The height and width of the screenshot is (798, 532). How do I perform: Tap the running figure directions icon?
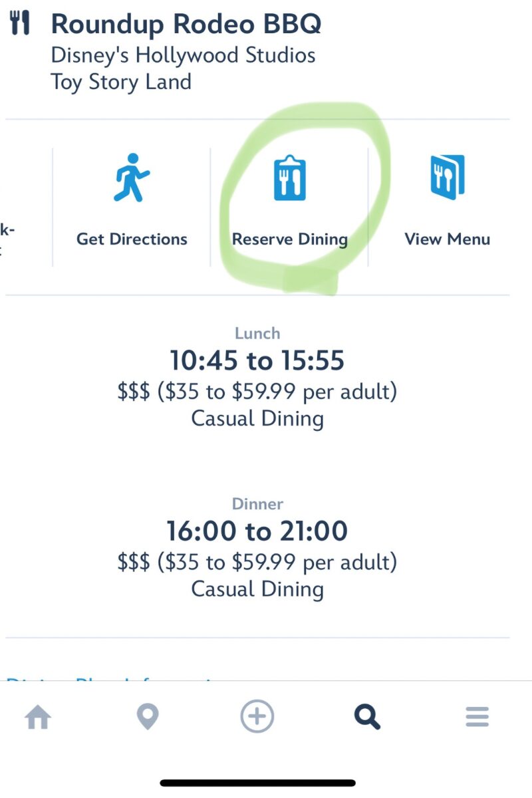tap(131, 178)
